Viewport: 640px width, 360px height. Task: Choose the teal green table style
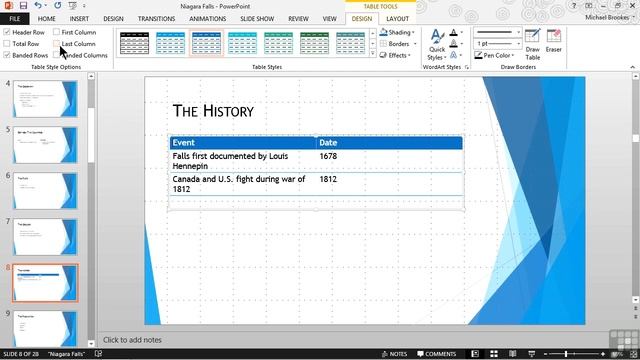tap(278, 43)
